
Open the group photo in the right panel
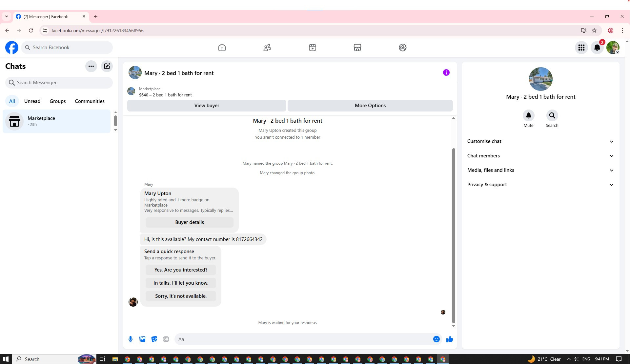[540, 79]
